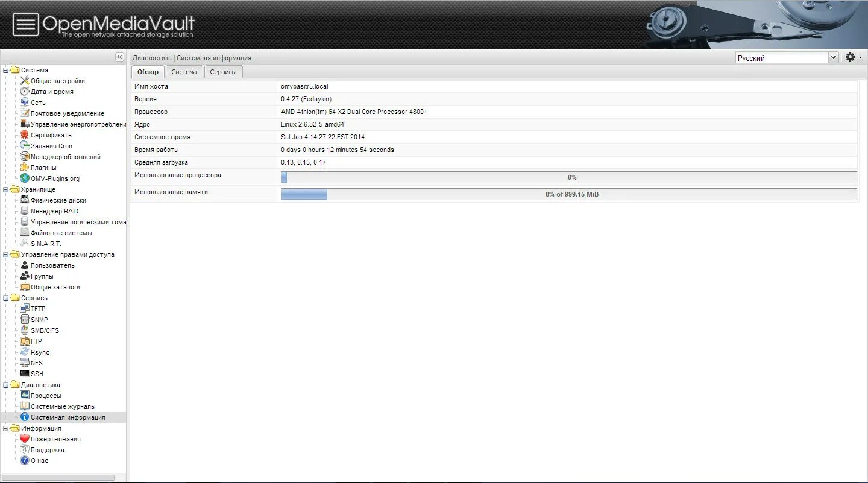
Task: Collapse the Хранилище tree node
Action: click(x=5, y=189)
